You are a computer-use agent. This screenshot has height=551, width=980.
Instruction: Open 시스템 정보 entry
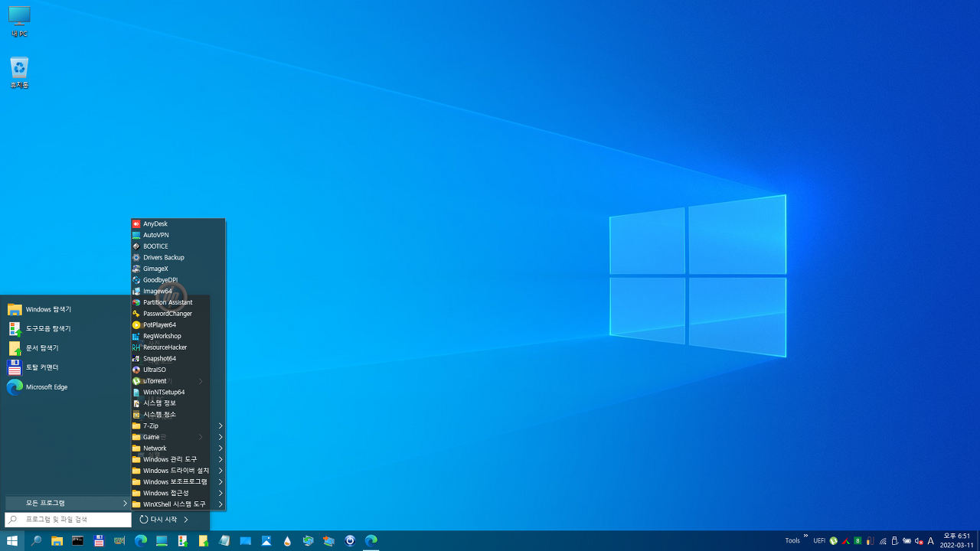pyautogui.click(x=178, y=403)
